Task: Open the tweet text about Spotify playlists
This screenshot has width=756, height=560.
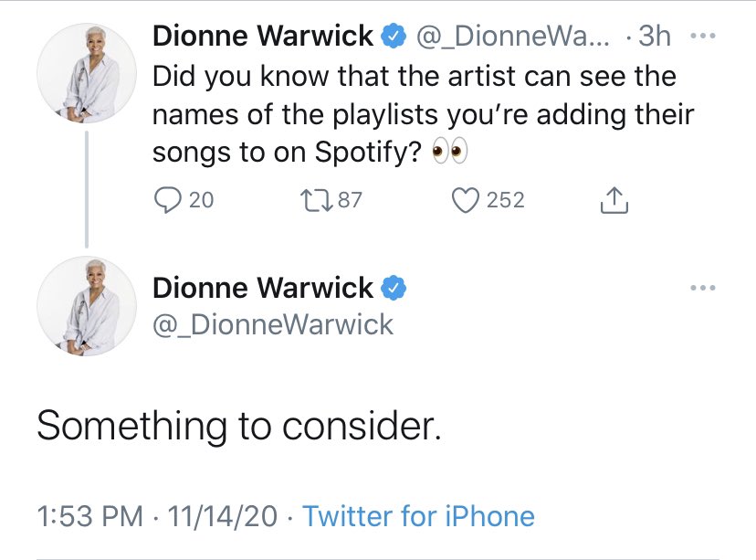Action: 420,115
